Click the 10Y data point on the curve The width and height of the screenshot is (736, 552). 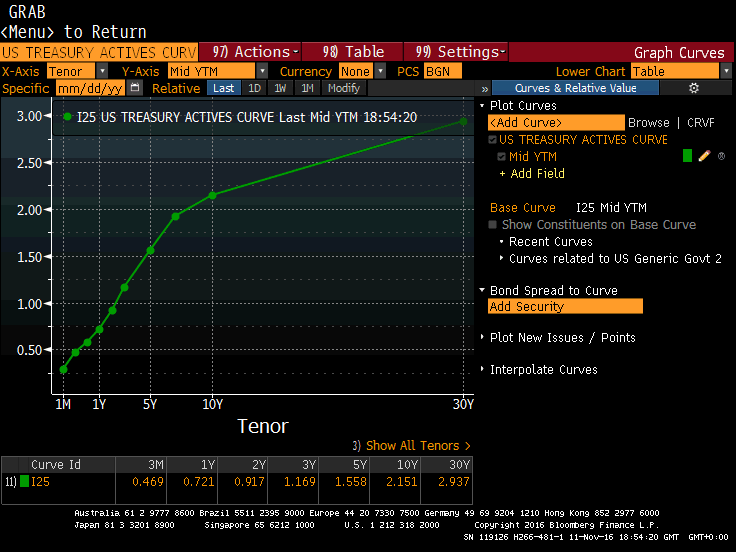[212, 195]
